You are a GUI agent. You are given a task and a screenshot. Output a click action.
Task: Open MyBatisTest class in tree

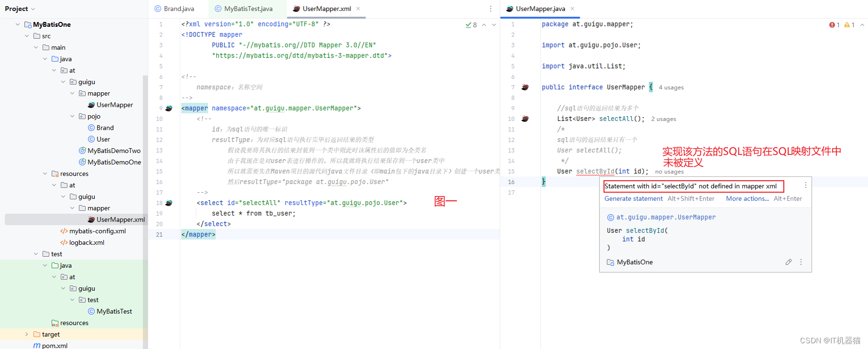pyautogui.click(x=110, y=311)
